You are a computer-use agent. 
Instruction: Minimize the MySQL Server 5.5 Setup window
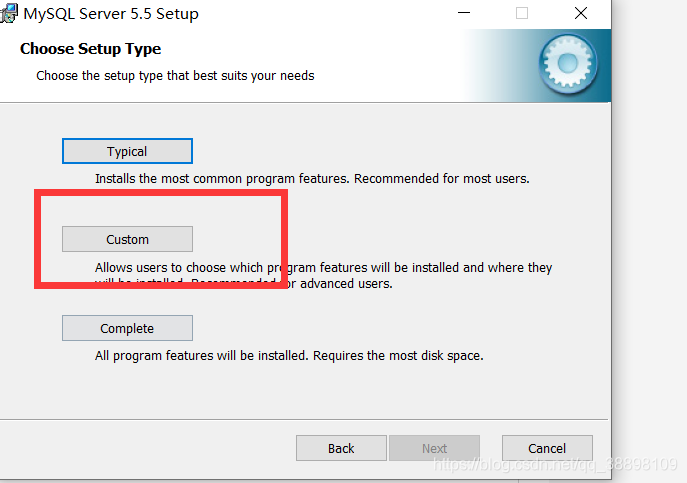[464, 13]
